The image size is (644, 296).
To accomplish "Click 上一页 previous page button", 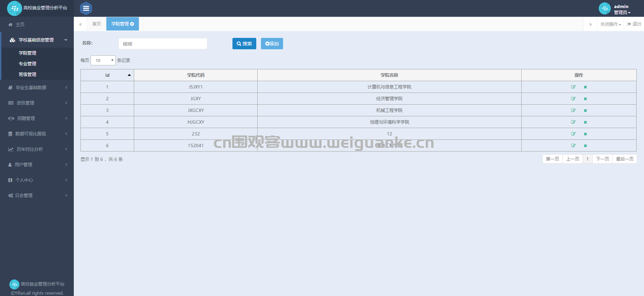I will 573,159.
